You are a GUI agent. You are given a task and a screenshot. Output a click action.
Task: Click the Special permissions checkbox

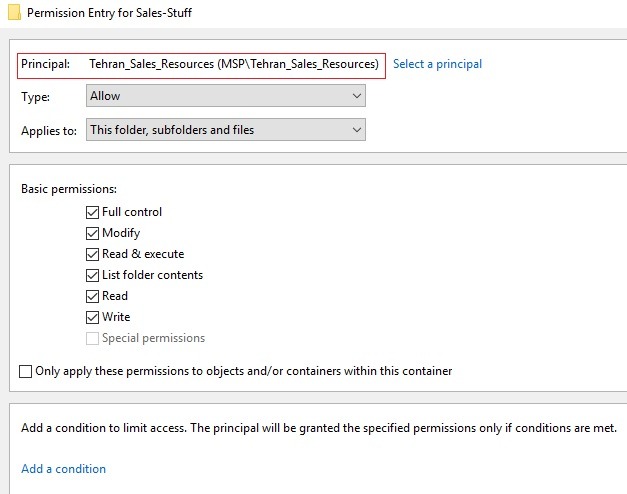tap(92, 338)
